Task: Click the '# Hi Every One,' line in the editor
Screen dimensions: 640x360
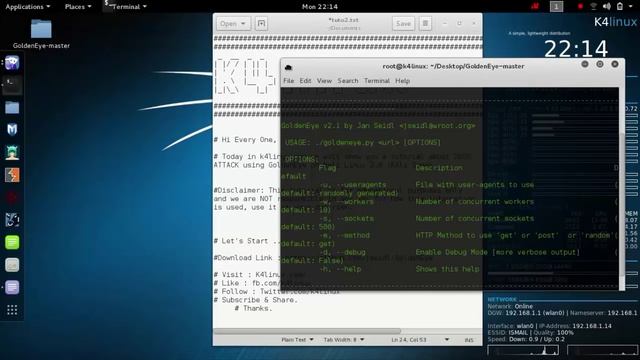Action: [x=245, y=140]
